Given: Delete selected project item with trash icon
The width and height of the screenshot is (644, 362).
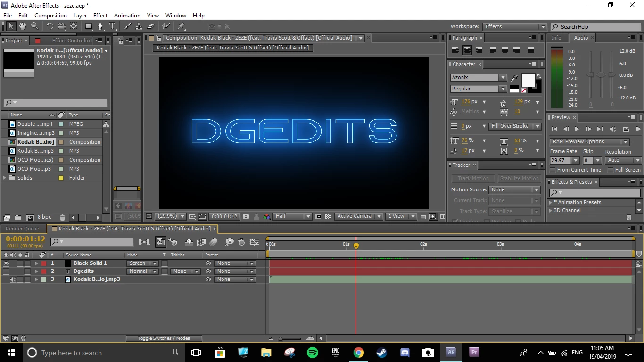Looking at the screenshot, I should pyautogui.click(x=62, y=217).
